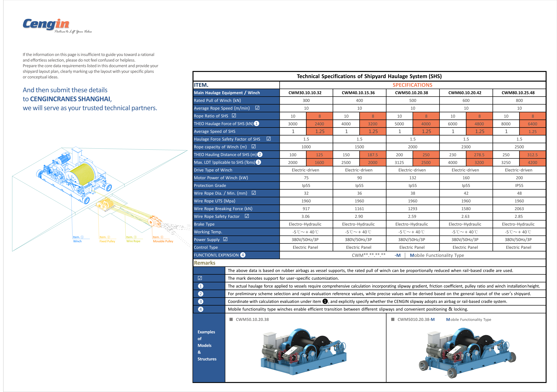The width and height of the screenshot is (557, 392).
Task: Click 'Wire Rope UTS (Mpa)' row label
Action: [214, 201]
